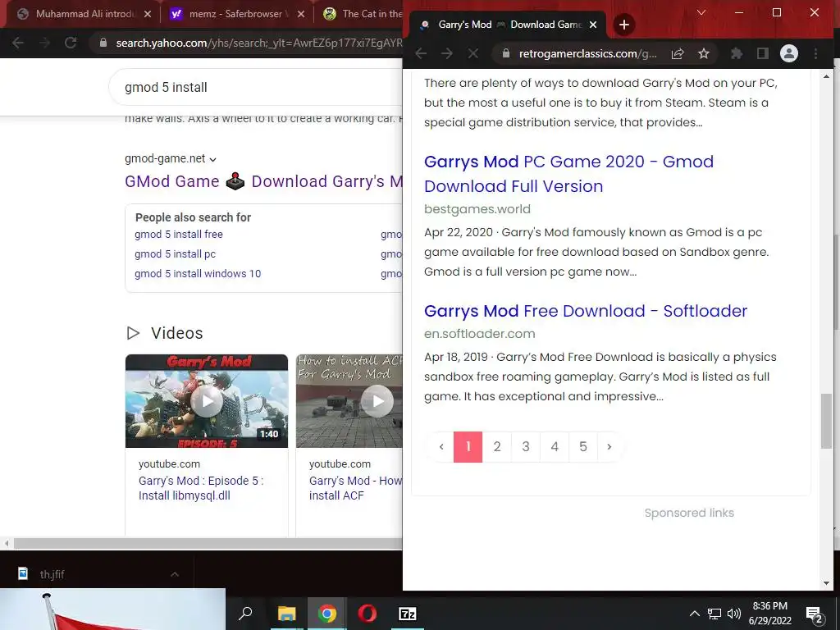
Task: Go to results page 5
Action: click(583, 447)
